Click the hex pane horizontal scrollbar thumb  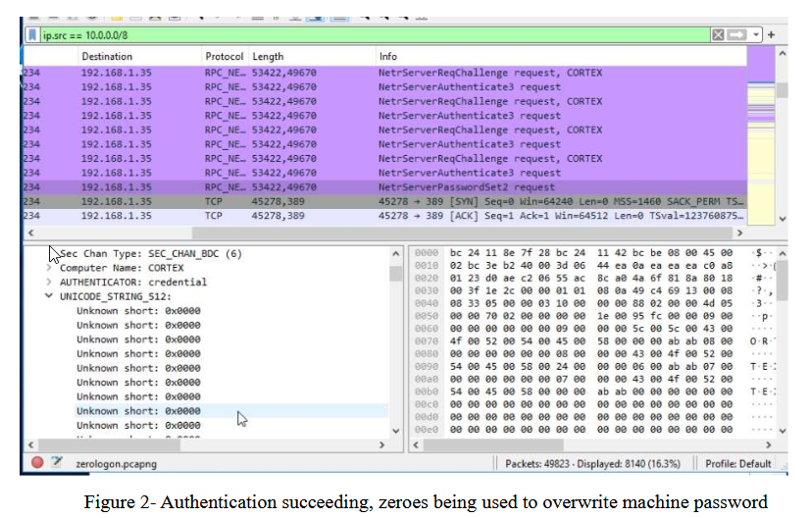tap(493, 445)
